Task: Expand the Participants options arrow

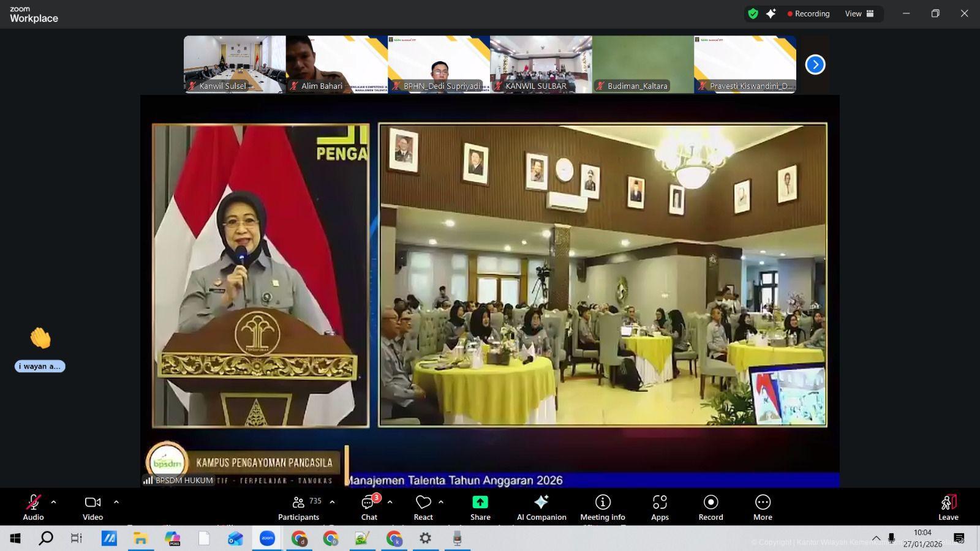Action: 332,502
